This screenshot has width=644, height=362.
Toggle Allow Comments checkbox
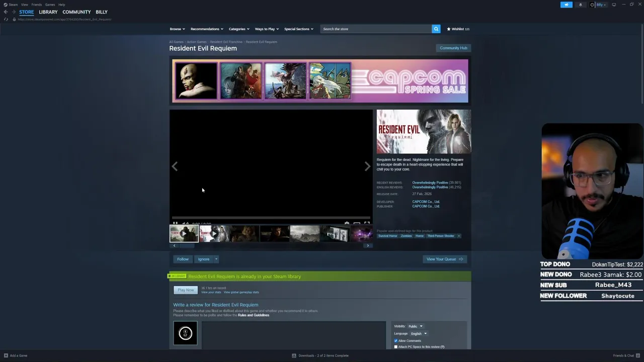coord(396,340)
